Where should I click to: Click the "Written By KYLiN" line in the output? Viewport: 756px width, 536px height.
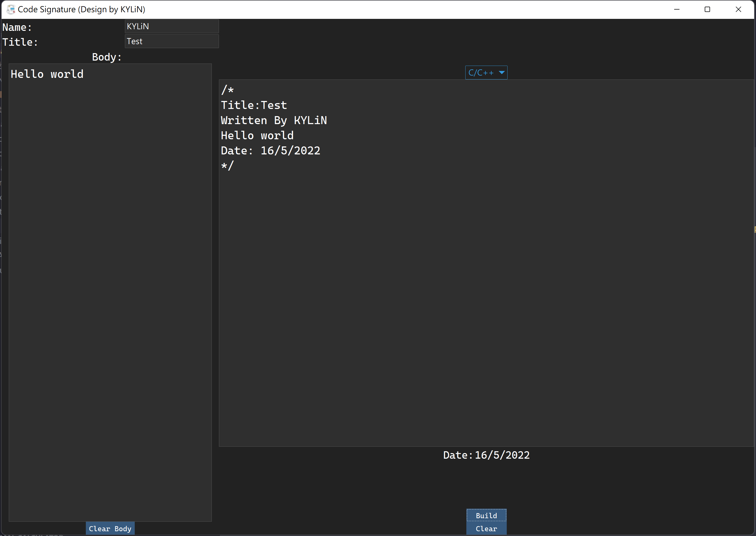274,120
